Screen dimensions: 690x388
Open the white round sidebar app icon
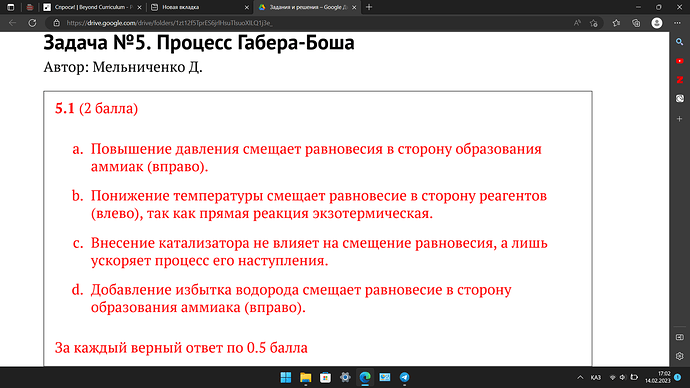click(x=679, y=99)
